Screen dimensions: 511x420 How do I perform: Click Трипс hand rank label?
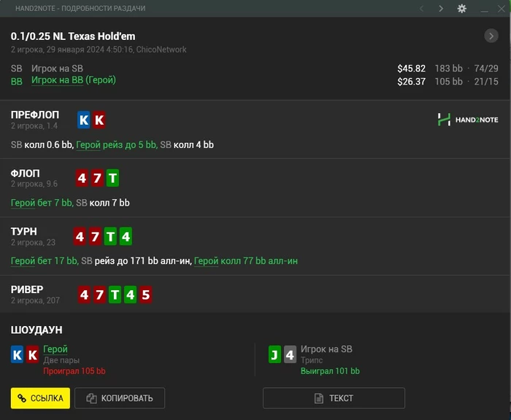(312, 360)
